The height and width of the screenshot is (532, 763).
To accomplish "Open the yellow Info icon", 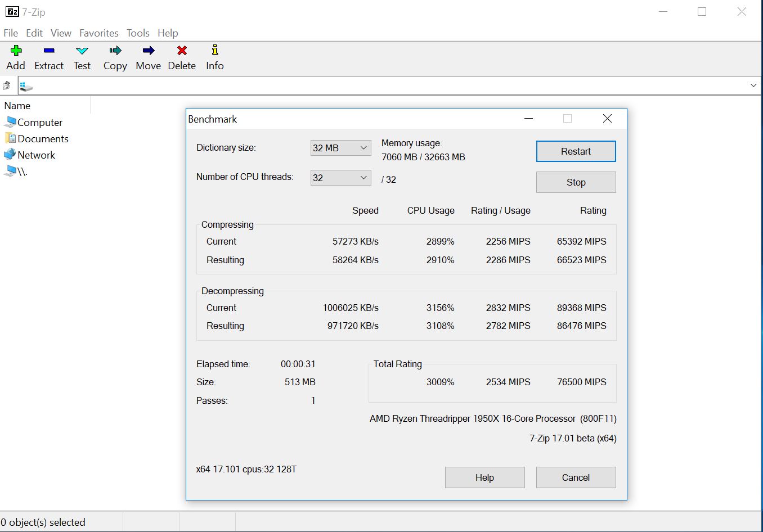I will (x=214, y=51).
